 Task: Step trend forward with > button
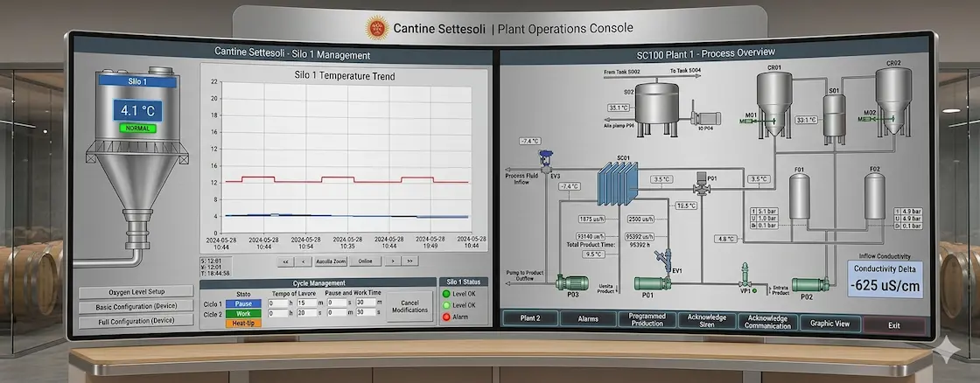point(393,261)
